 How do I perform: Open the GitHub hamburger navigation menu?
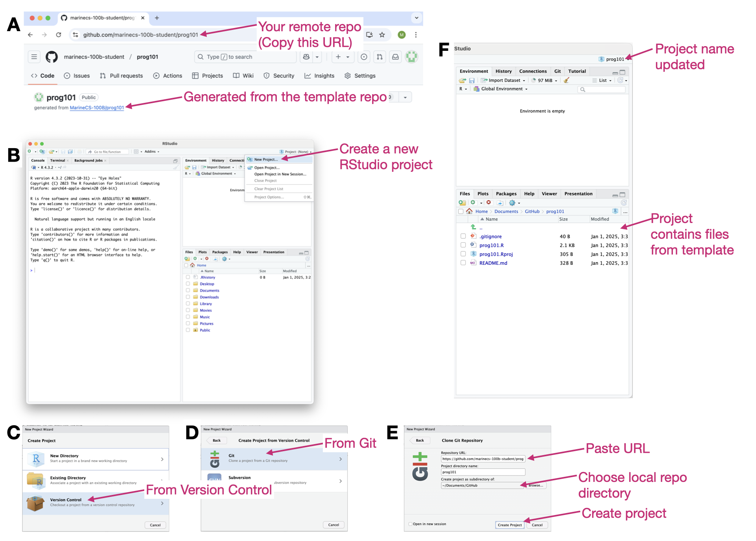click(x=34, y=57)
